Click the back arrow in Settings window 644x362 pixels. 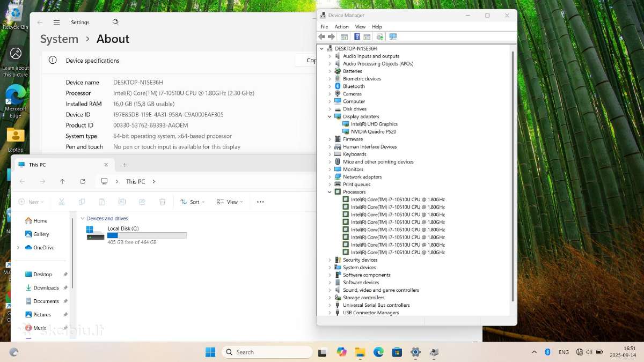[40, 23]
